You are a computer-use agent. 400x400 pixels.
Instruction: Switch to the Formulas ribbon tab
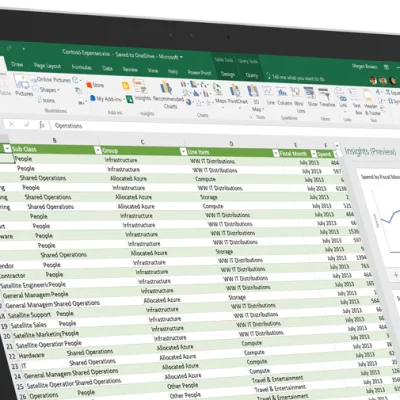click(x=82, y=67)
